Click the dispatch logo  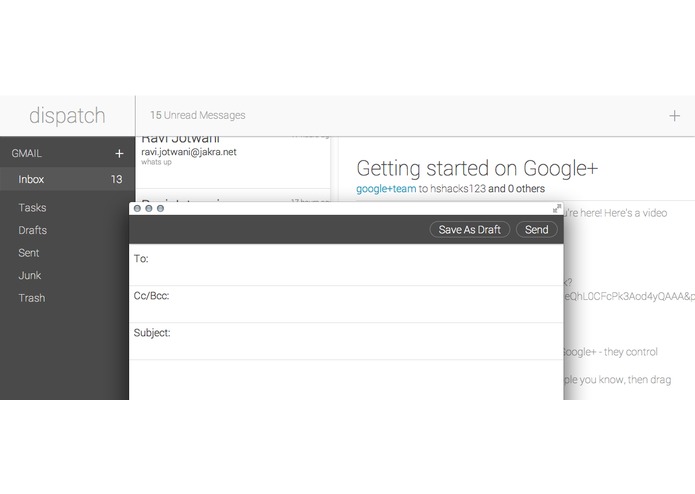click(x=67, y=116)
